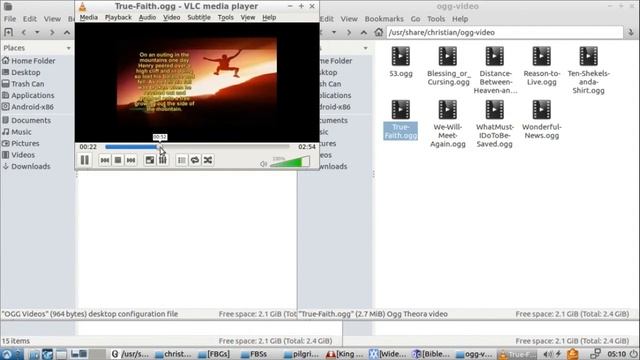Select the True-Faith.ogg file icon
Image resolution: width=640 pixels, height=360 pixels.
point(401,109)
